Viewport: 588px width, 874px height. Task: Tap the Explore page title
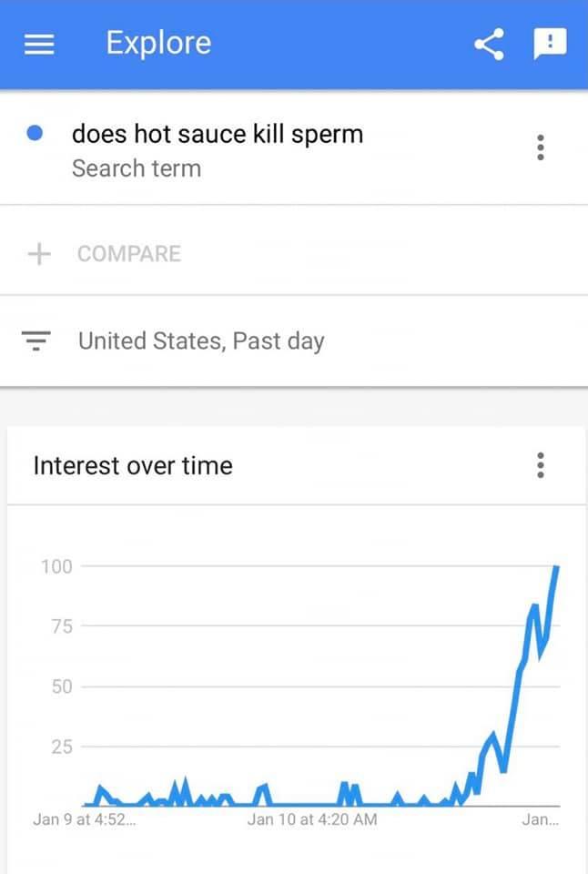pyautogui.click(x=158, y=43)
